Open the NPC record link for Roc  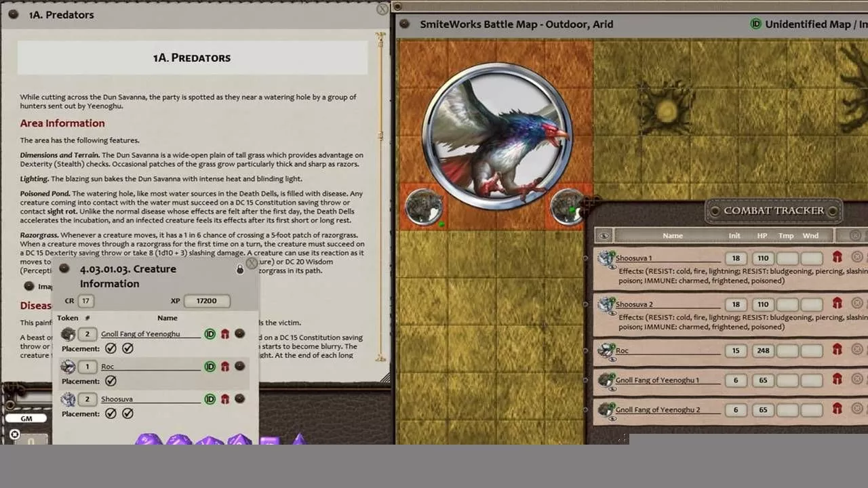click(239, 367)
